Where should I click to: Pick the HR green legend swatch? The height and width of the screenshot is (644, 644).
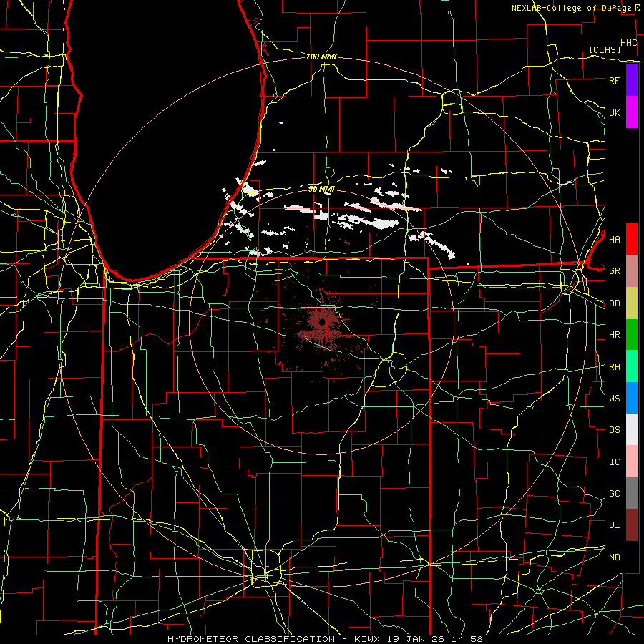[632, 335]
